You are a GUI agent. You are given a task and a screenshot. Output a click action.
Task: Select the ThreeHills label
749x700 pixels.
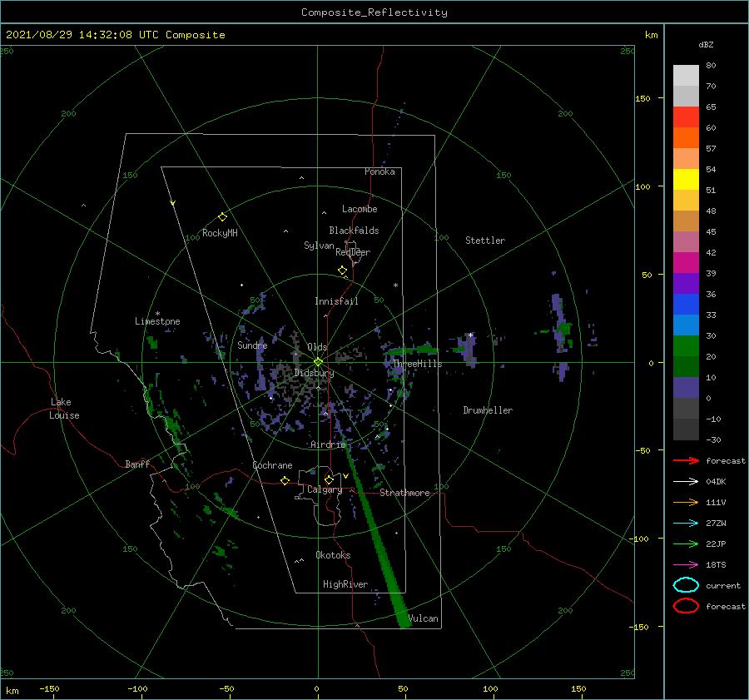(418, 364)
